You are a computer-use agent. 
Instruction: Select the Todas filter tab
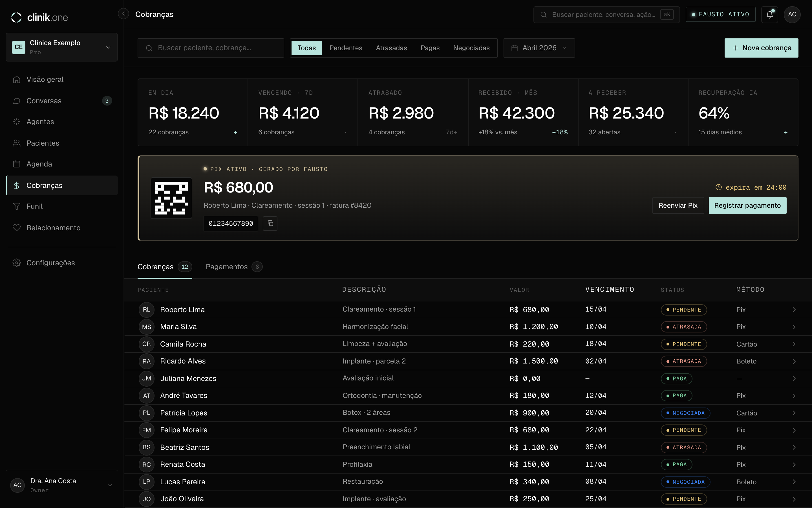(306, 48)
